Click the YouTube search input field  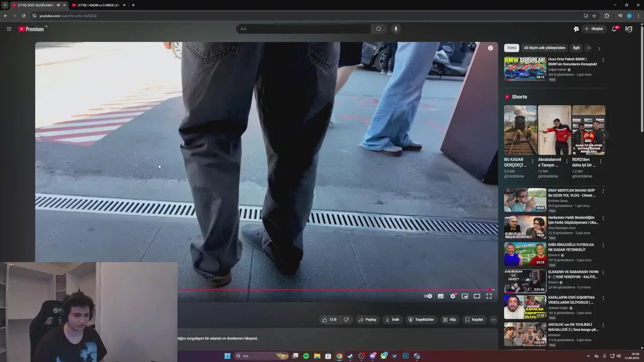coord(304,29)
